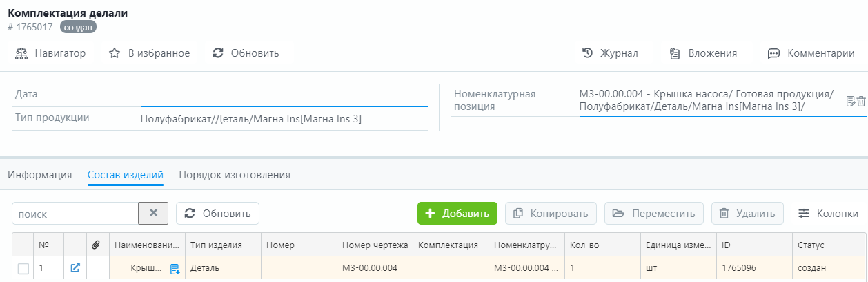Click the edit icon beside Номенклатурная позиция
The image size is (868, 282).
tap(851, 102)
